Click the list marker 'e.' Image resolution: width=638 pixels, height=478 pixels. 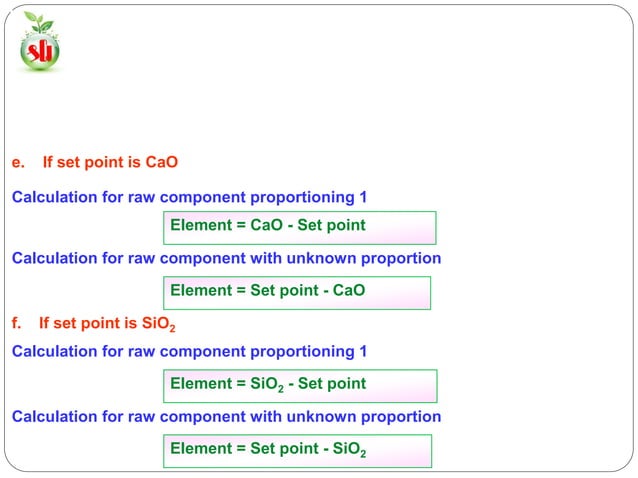click(x=18, y=162)
